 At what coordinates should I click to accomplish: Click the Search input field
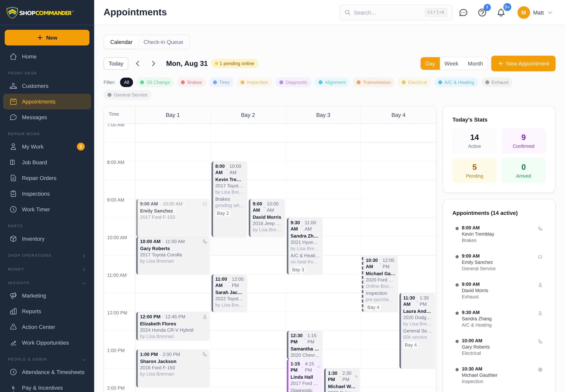[x=396, y=13]
